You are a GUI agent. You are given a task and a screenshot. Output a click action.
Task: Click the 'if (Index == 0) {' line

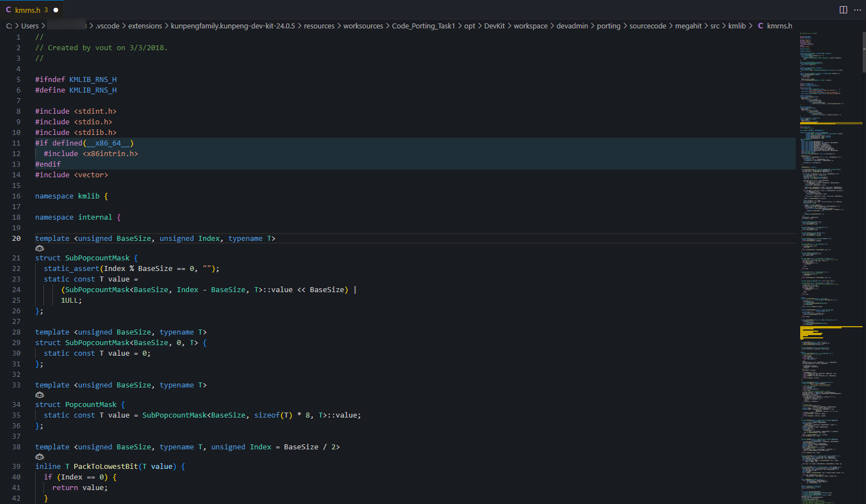tap(80, 477)
